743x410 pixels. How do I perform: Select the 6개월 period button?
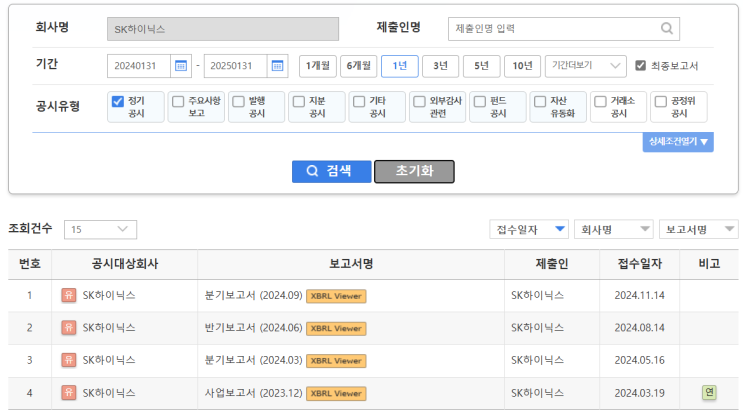pyautogui.click(x=358, y=66)
